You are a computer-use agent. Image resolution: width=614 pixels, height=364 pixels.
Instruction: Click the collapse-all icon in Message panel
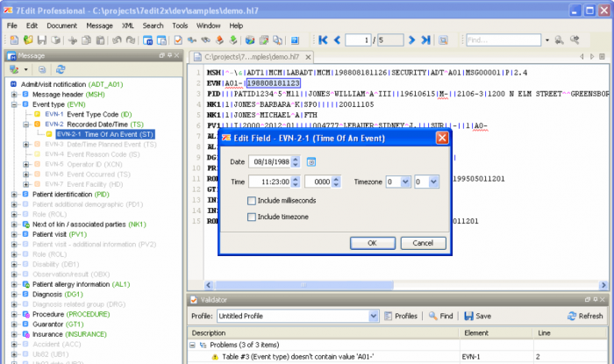(x=42, y=69)
